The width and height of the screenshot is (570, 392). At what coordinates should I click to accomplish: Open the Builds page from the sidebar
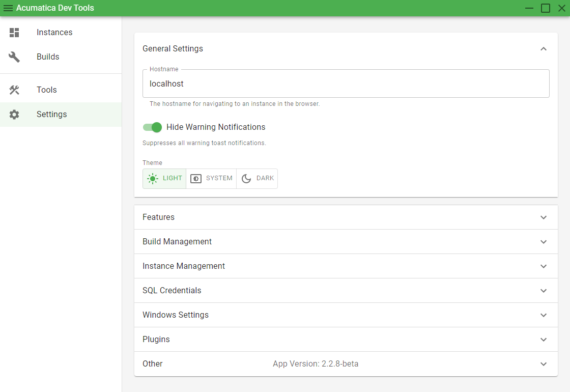point(48,57)
